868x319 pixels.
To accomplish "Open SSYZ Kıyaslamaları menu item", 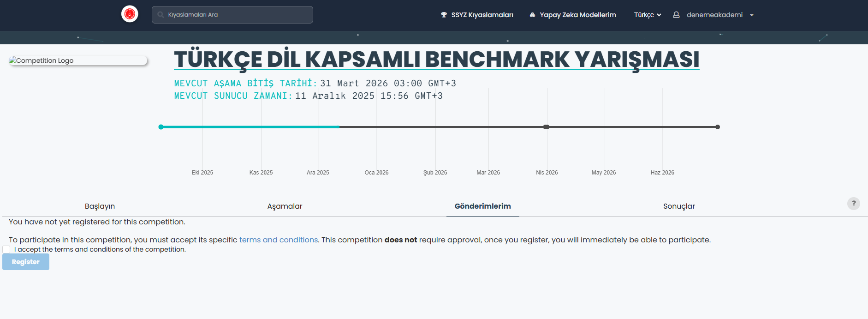I will click(x=482, y=15).
